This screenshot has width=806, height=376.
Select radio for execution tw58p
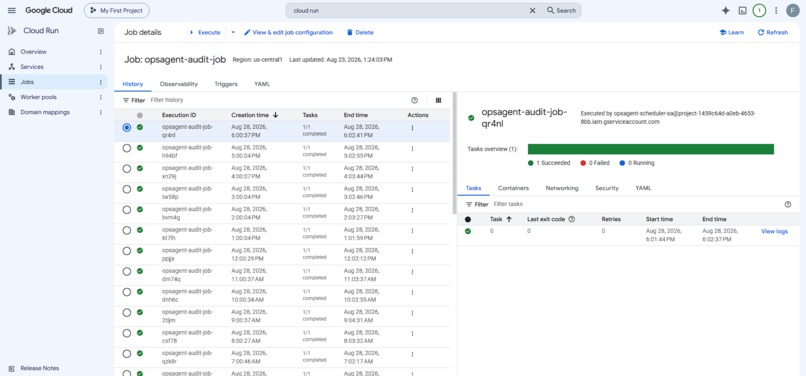coord(127,189)
